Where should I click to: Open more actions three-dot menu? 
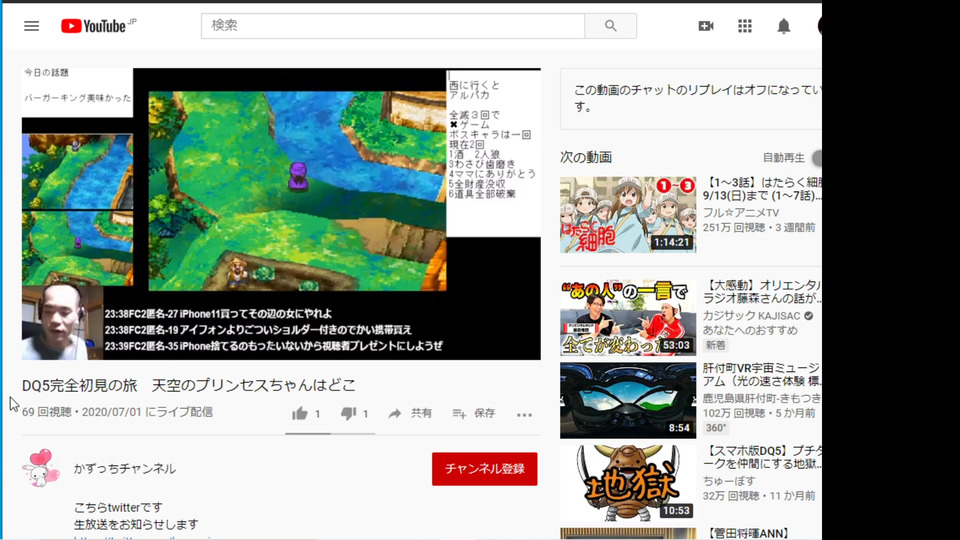tap(524, 414)
